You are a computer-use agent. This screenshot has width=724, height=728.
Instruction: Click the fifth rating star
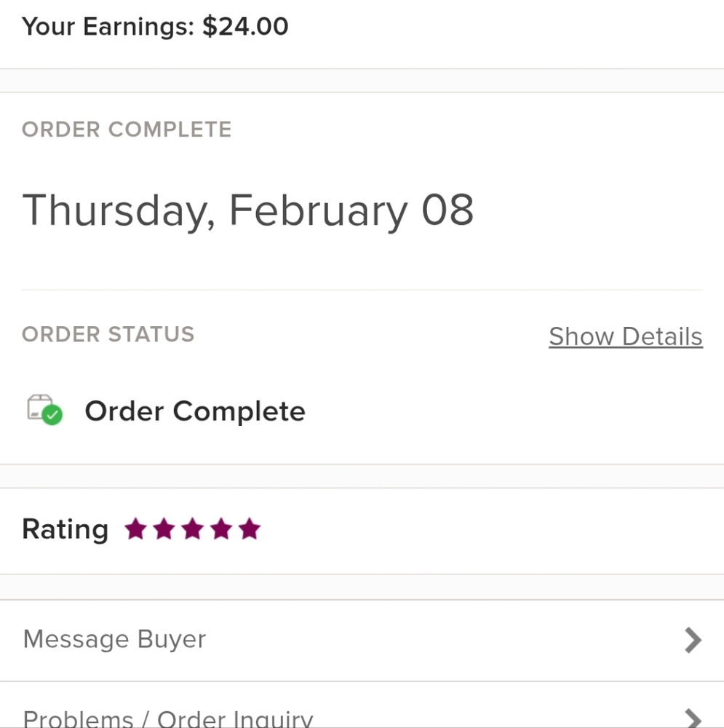[250, 529]
